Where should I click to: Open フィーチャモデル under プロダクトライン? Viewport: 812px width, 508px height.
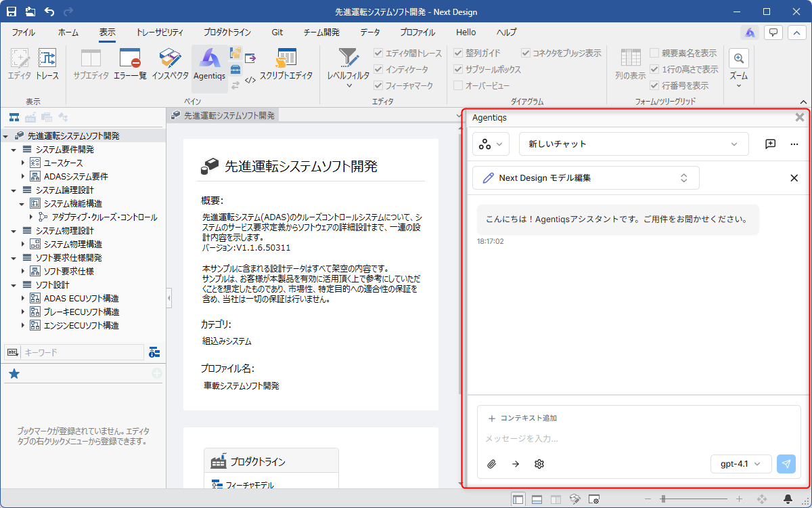(249, 484)
